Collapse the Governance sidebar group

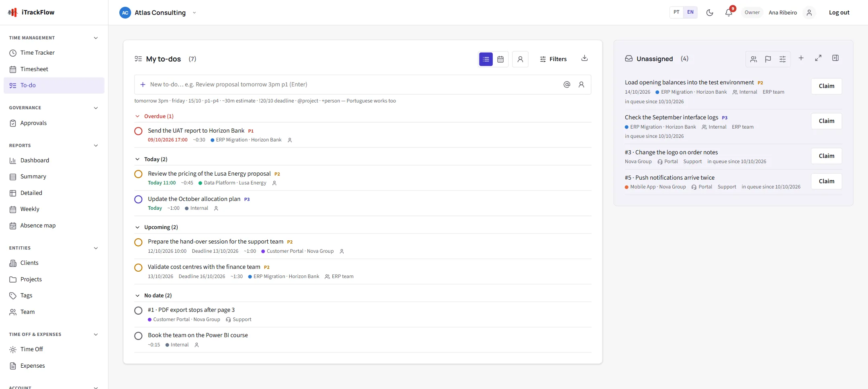click(x=96, y=108)
